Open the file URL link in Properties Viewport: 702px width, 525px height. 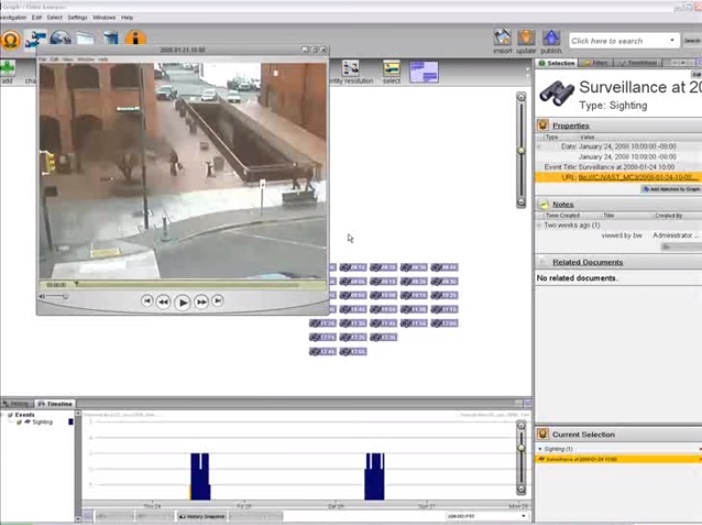point(638,177)
